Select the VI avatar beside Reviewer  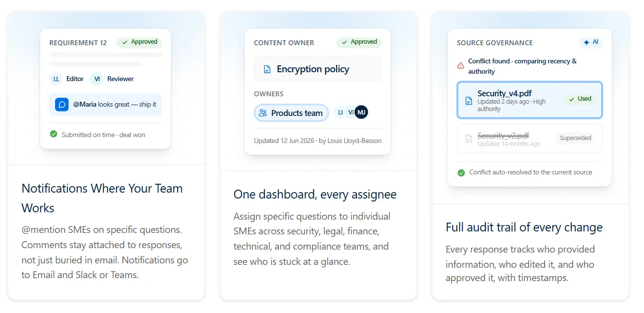pos(97,79)
